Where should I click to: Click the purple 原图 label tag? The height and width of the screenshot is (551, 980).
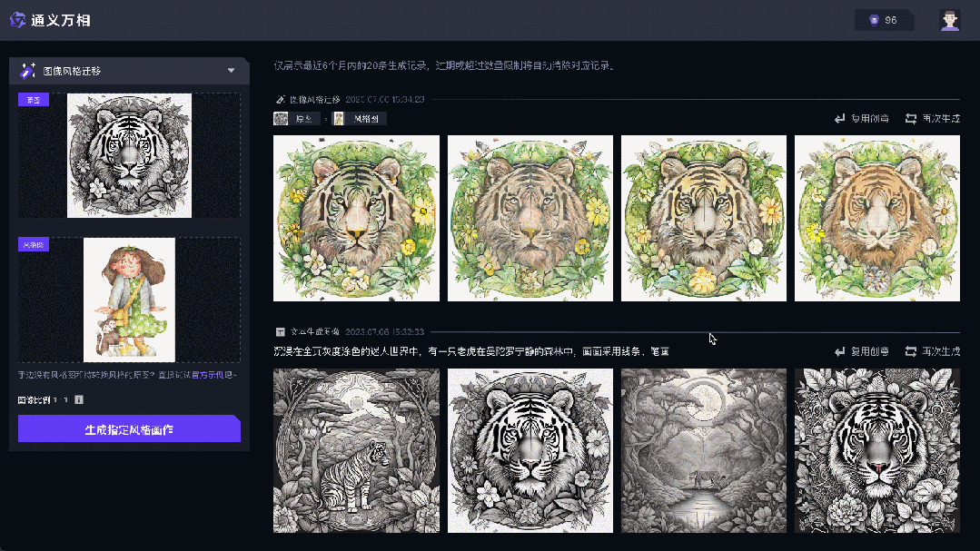pyautogui.click(x=34, y=100)
